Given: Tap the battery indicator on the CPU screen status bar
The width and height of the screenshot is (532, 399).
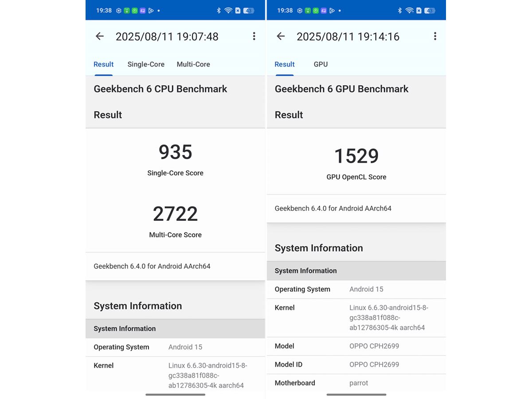Looking at the screenshot, I should tap(249, 10).
